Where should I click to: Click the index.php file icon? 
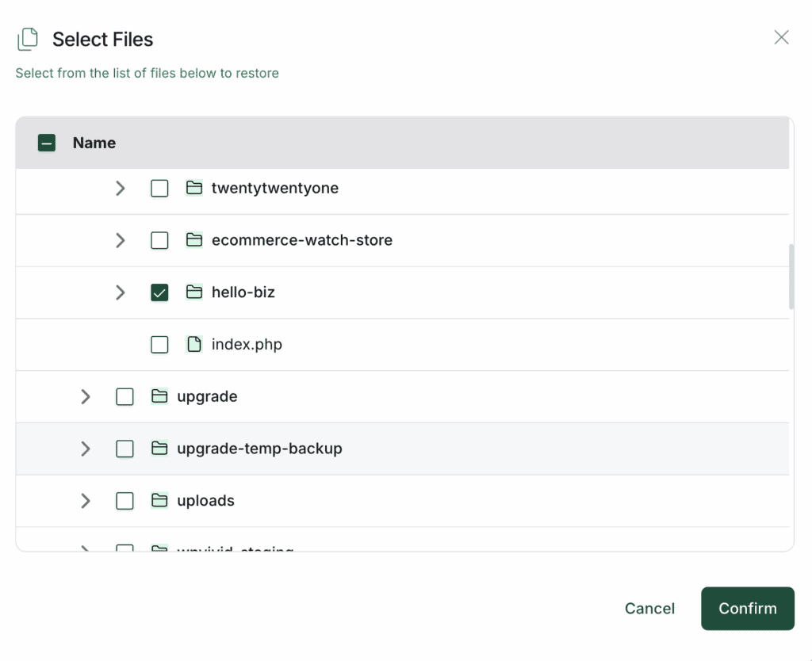click(x=194, y=344)
